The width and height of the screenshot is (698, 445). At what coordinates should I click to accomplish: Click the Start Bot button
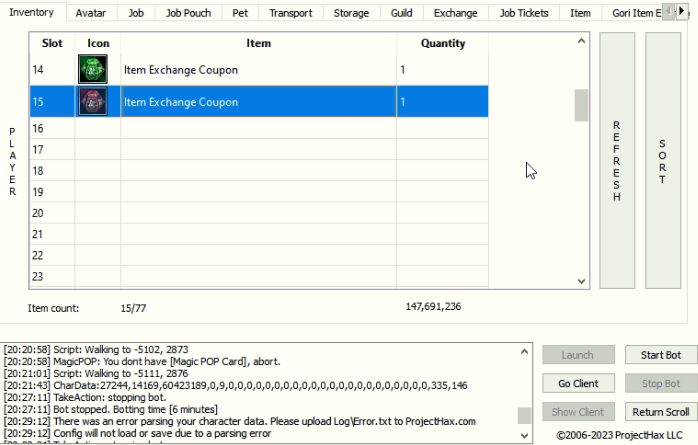click(x=660, y=355)
